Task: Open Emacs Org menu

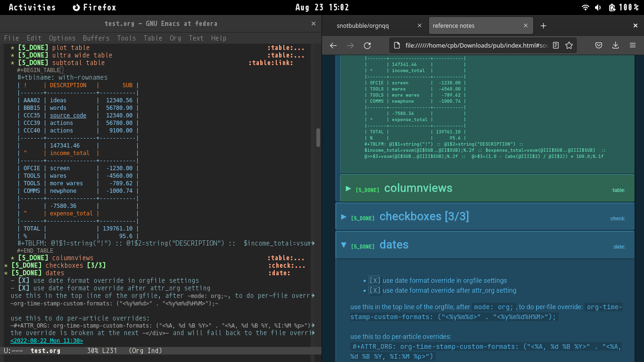Action: 175,38
